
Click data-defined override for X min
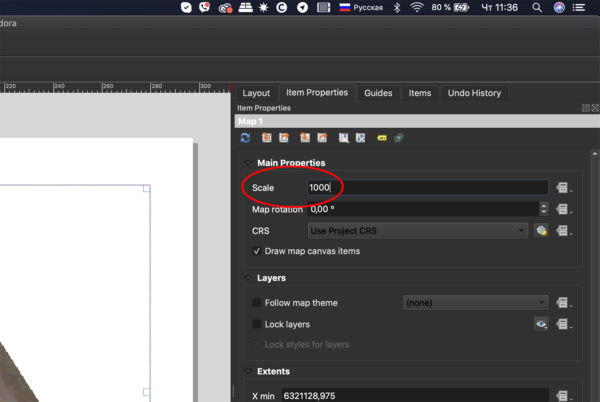pyautogui.click(x=563, y=395)
